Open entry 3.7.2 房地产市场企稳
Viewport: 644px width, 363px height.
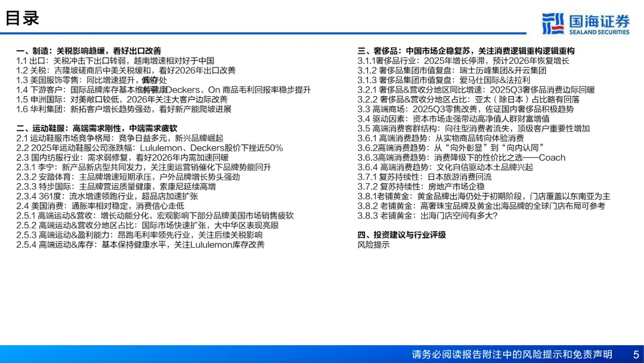coord(421,186)
